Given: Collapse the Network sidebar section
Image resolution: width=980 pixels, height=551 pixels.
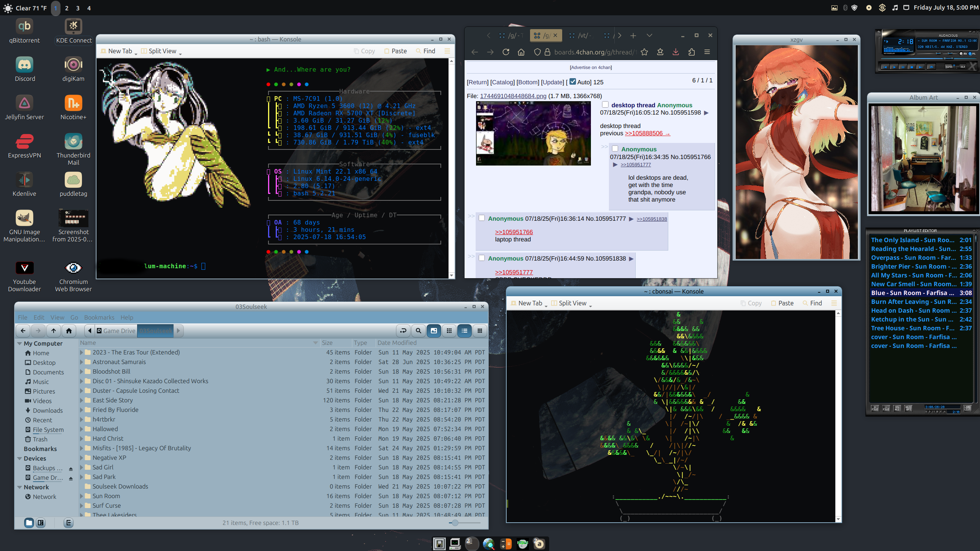Looking at the screenshot, I should (x=20, y=487).
